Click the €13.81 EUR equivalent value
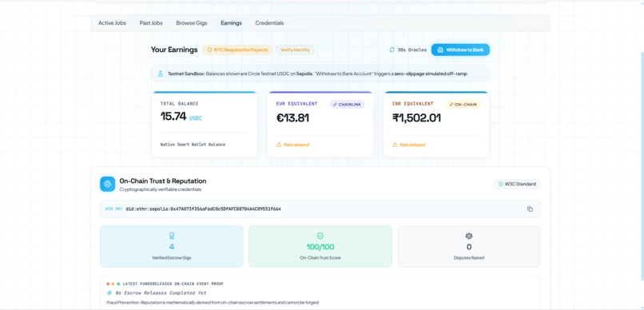The image size is (644, 310). point(292,118)
